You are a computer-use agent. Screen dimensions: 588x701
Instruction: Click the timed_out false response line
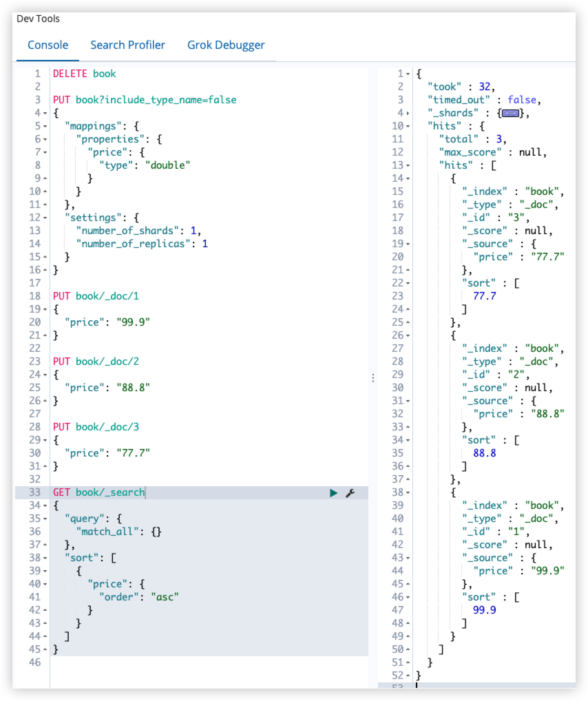(484, 100)
